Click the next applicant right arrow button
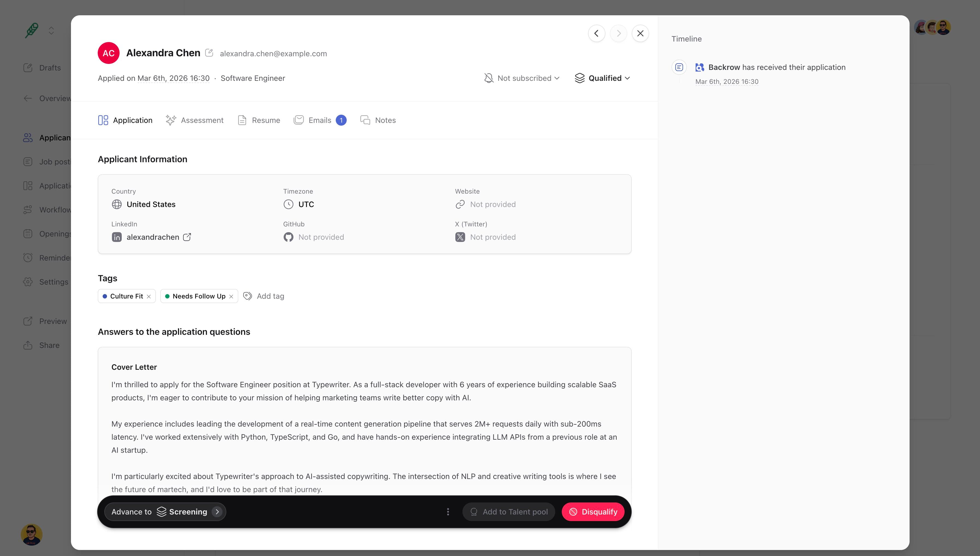Viewport: 980px width, 556px height. [618, 33]
